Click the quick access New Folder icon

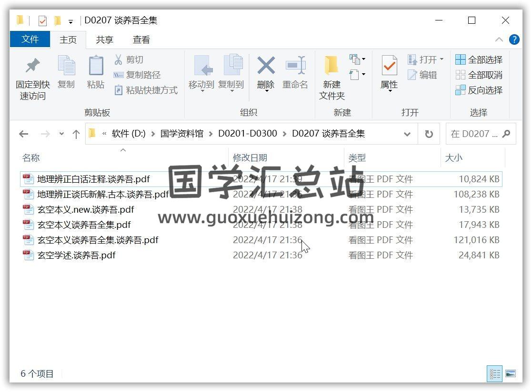(57, 20)
